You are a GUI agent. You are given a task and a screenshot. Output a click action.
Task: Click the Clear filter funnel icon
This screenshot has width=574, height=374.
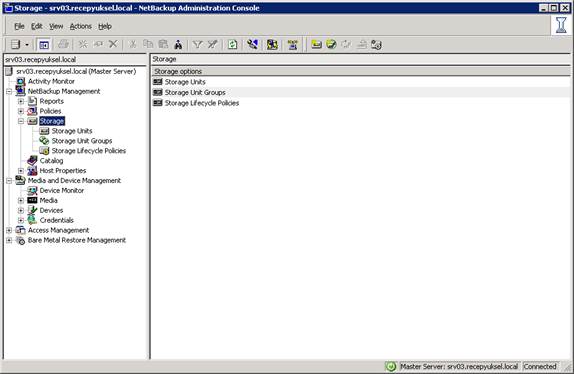[x=213, y=45]
